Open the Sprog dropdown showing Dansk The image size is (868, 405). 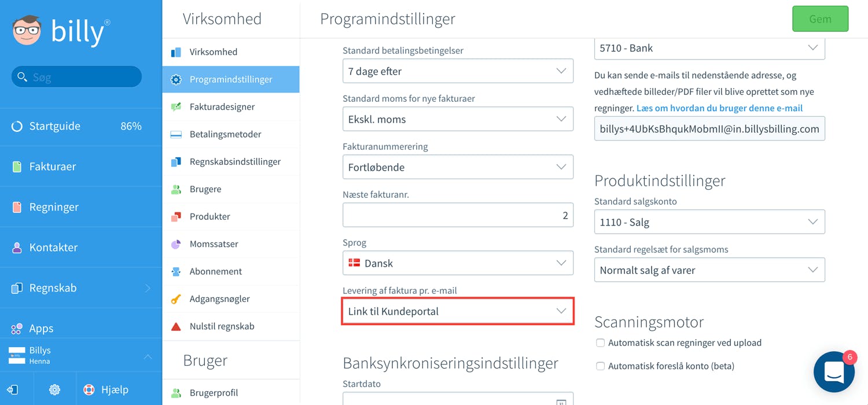[x=458, y=263]
